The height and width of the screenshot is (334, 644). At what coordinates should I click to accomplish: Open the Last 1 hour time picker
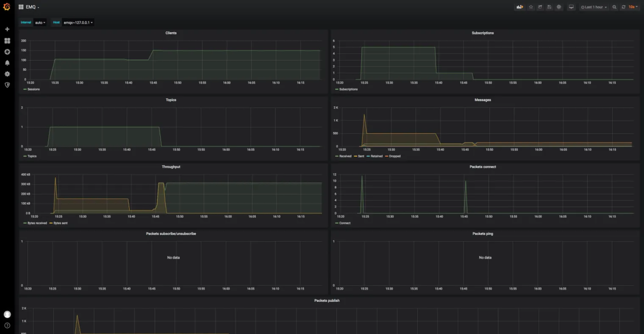(x=594, y=7)
